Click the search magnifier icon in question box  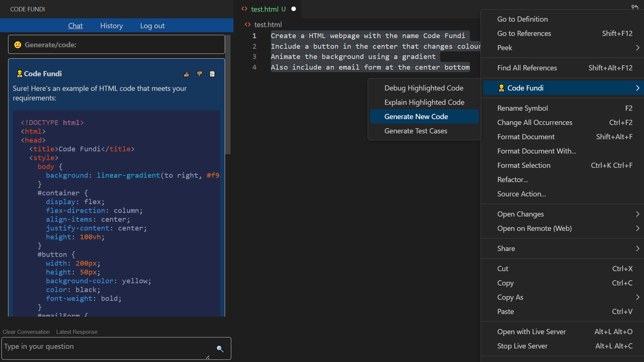tap(220, 349)
